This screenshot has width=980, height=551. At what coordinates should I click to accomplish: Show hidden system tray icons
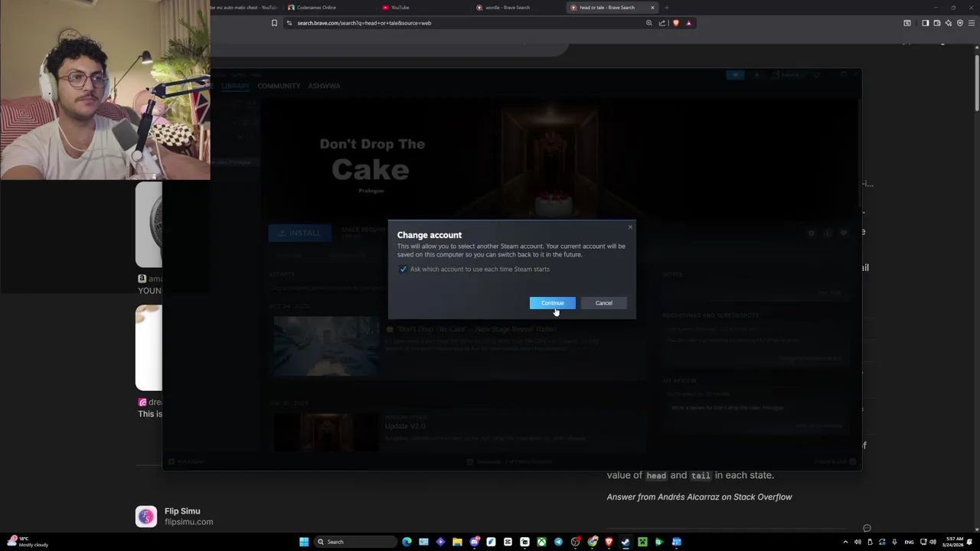click(845, 542)
